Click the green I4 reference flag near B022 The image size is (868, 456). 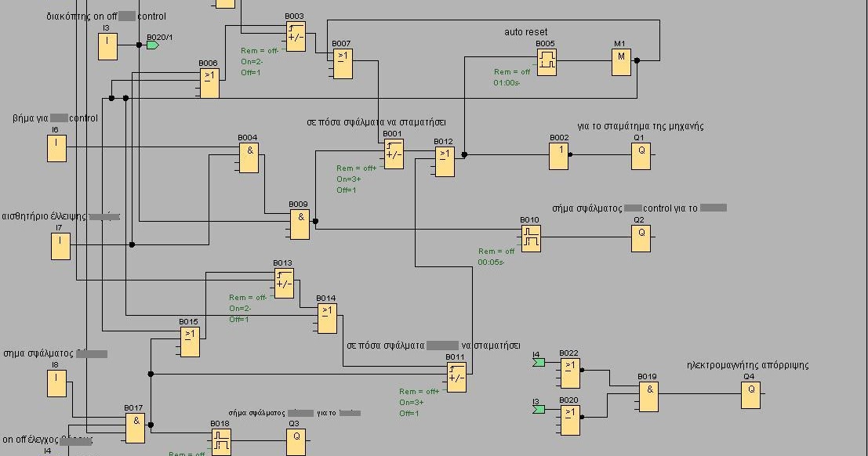click(x=537, y=362)
